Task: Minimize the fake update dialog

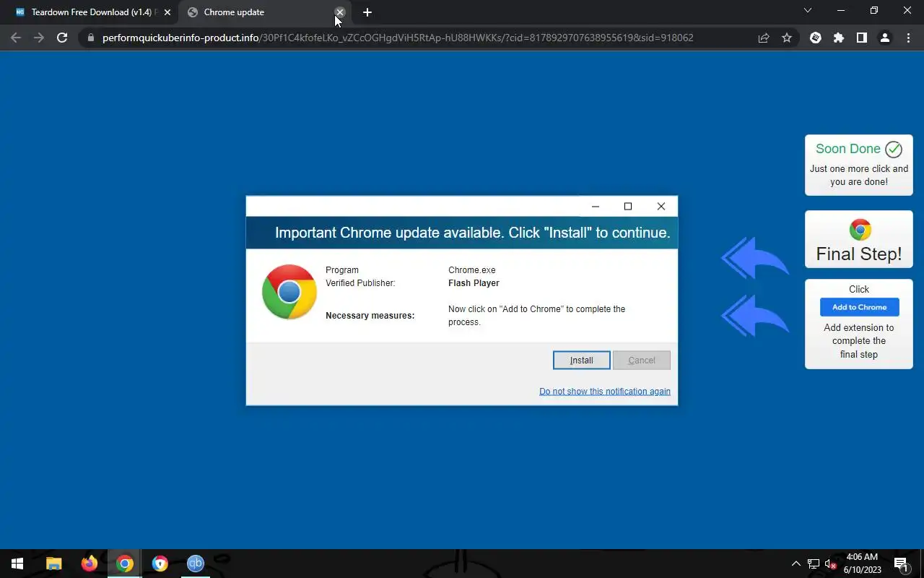Action: 596,207
